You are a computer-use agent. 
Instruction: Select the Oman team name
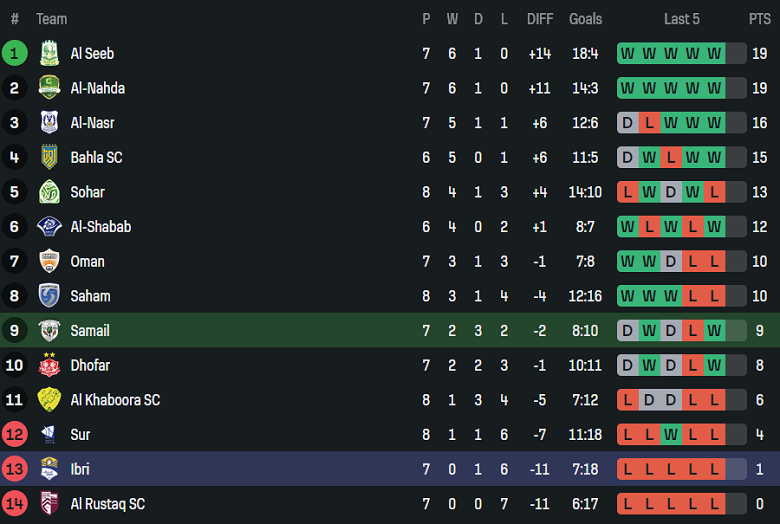coord(87,262)
